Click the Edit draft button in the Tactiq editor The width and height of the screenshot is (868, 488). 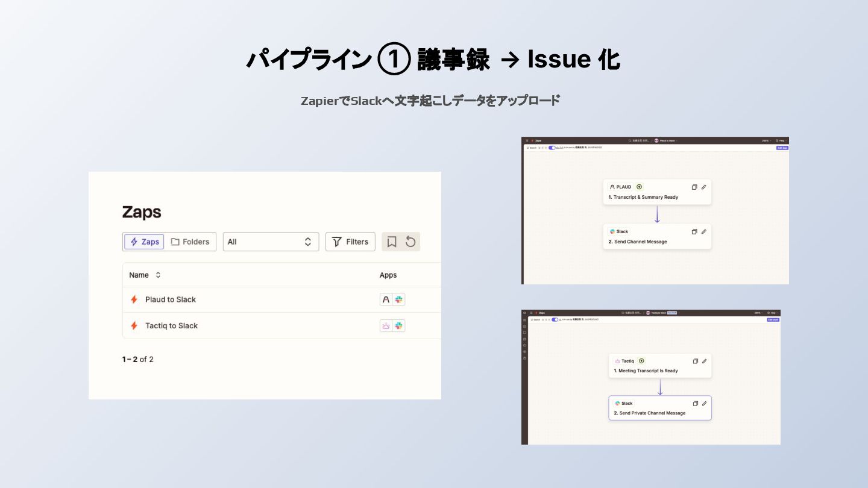click(x=773, y=320)
